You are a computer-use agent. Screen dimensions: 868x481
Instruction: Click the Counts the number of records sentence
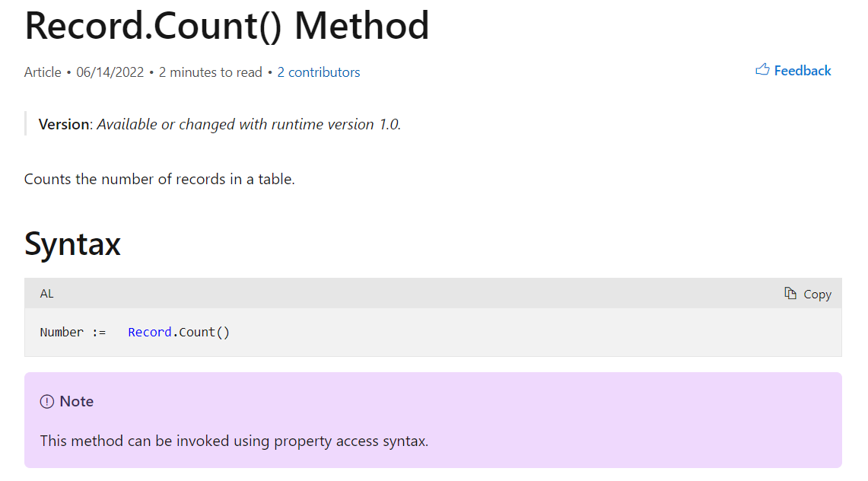(x=160, y=179)
